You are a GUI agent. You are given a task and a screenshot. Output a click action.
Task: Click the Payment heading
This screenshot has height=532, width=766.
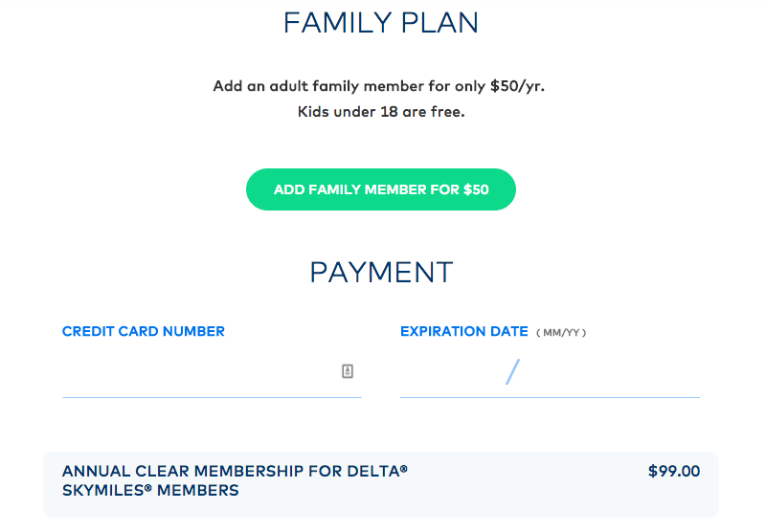tap(381, 273)
